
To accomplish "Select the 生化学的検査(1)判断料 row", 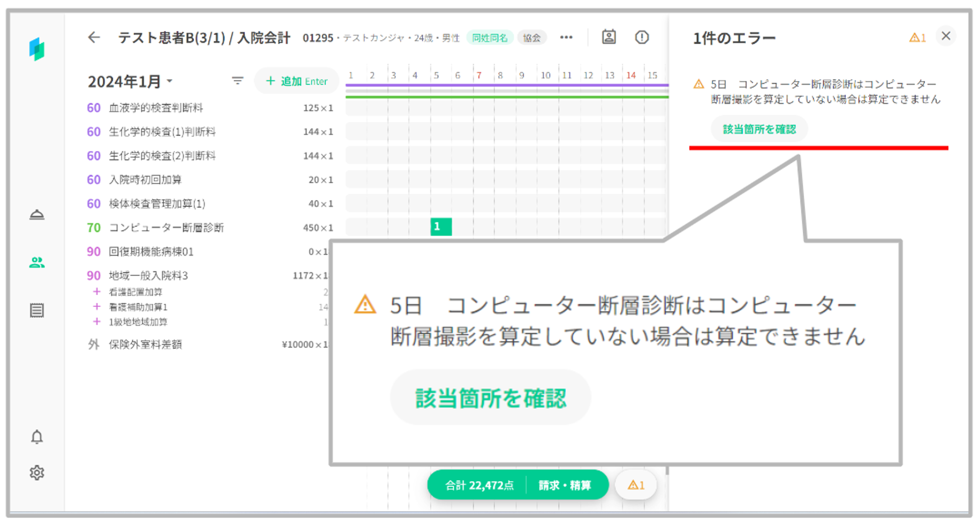I will (x=210, y=132).
